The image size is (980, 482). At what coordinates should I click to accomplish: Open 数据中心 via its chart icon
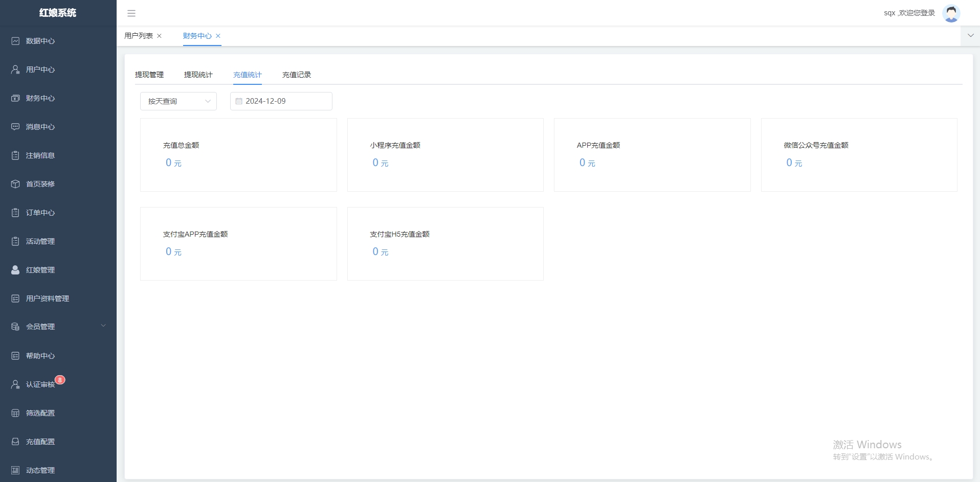pos(15,41)
